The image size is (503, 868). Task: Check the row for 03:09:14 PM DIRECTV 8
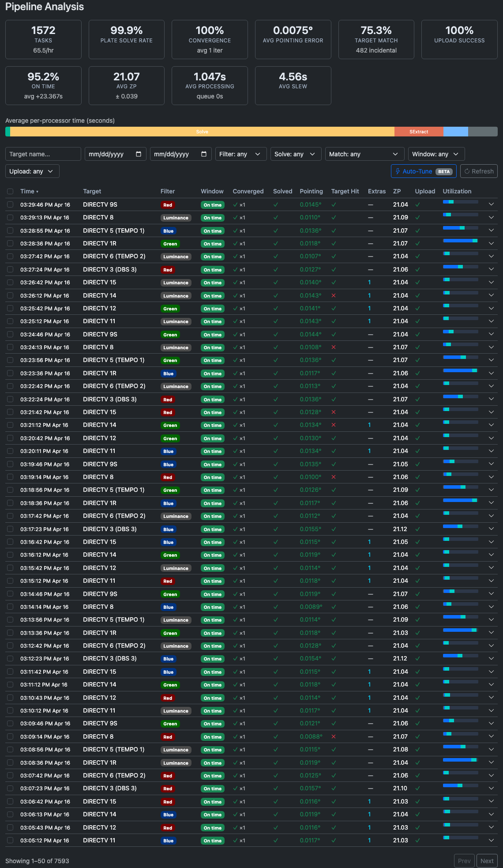[10, 737]
